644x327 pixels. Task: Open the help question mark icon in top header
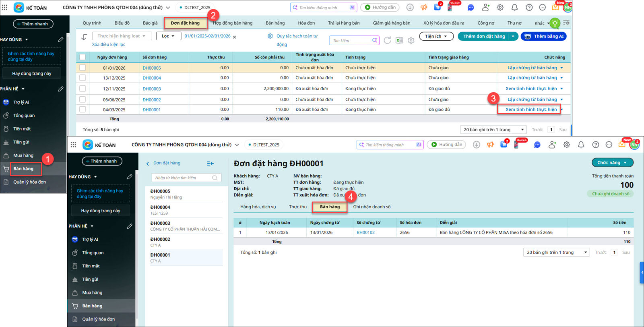point(529,7)
